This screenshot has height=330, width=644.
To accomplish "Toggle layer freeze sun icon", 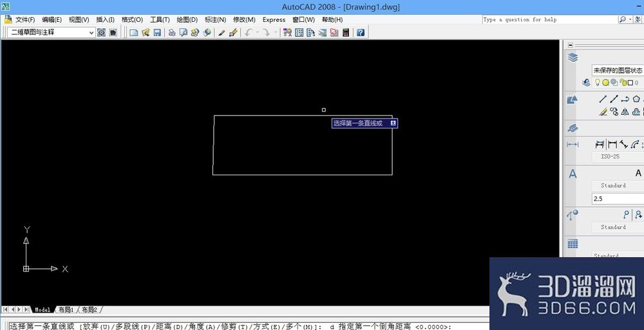I will click(605, 82).
